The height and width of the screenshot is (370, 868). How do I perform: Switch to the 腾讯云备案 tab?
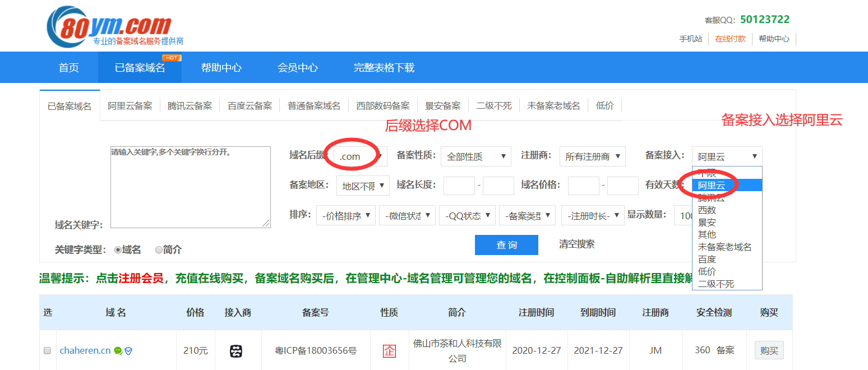pos(190,105)
